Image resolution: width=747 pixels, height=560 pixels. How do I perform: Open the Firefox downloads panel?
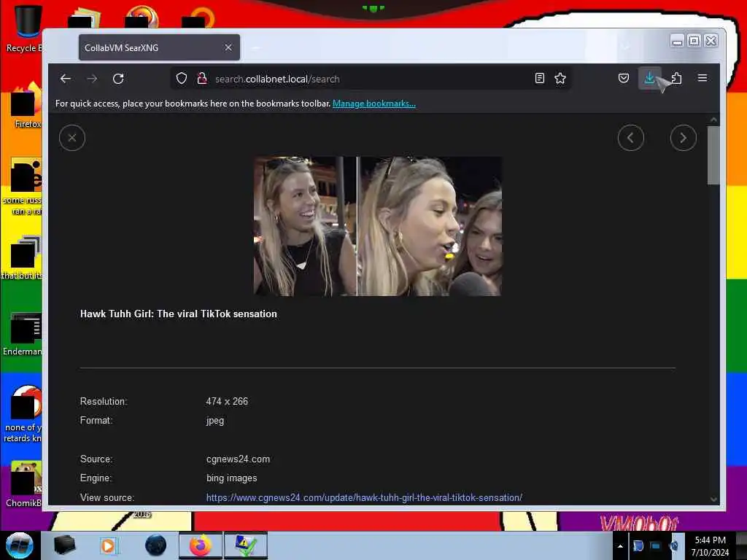click(x=649, y=78)
